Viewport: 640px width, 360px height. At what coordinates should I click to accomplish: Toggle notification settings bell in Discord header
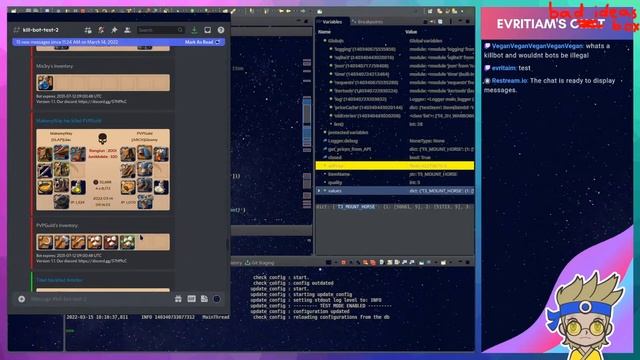(x=101, y=30)
